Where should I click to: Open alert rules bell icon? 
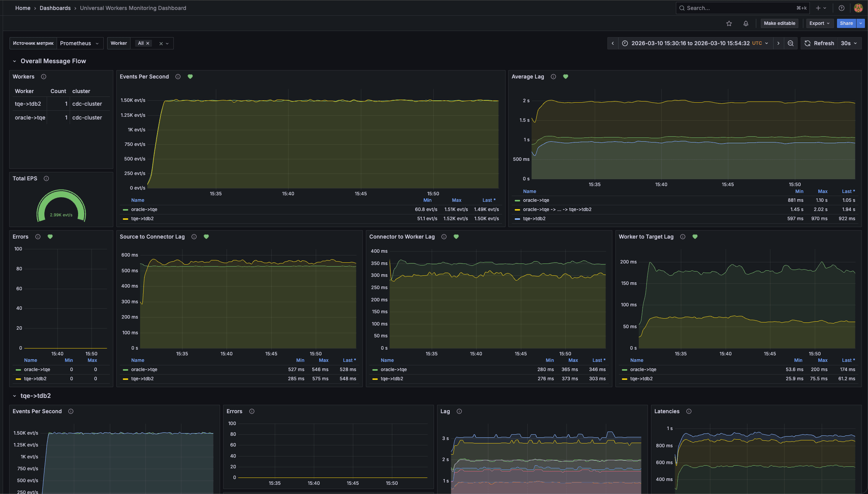(746, 23)
